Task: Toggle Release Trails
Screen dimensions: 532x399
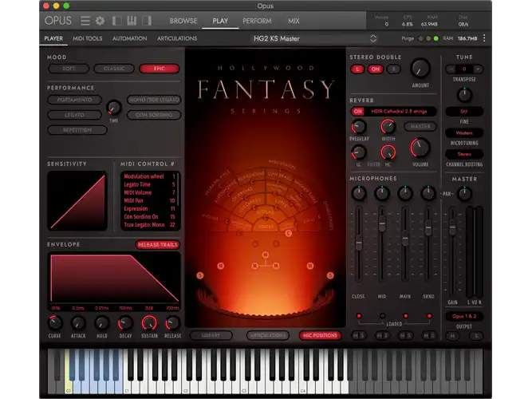Action: 158,245
